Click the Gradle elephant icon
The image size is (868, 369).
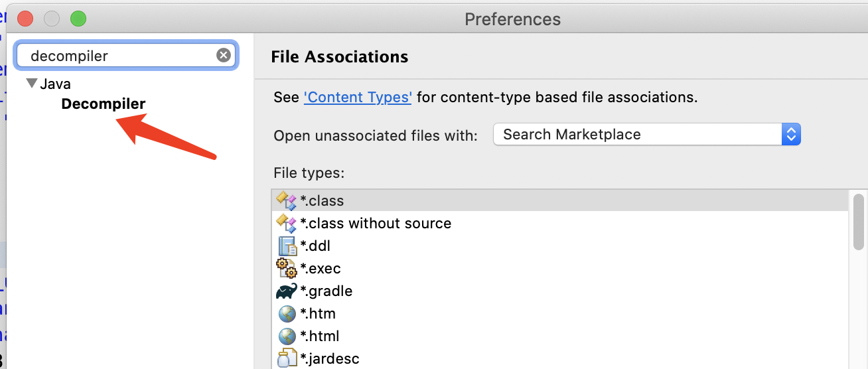[x=286, y=291]
